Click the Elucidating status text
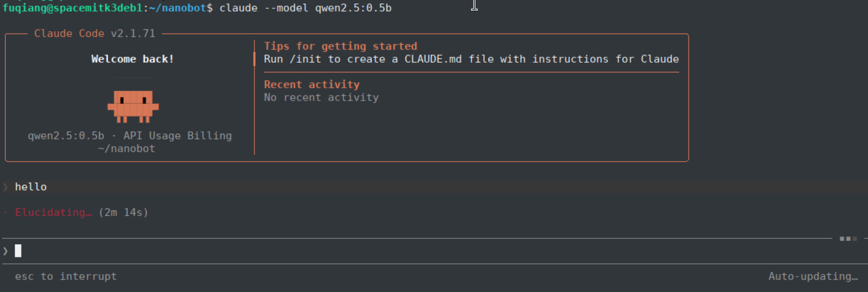The image size is (868, 292). click(x=53, y=212)
